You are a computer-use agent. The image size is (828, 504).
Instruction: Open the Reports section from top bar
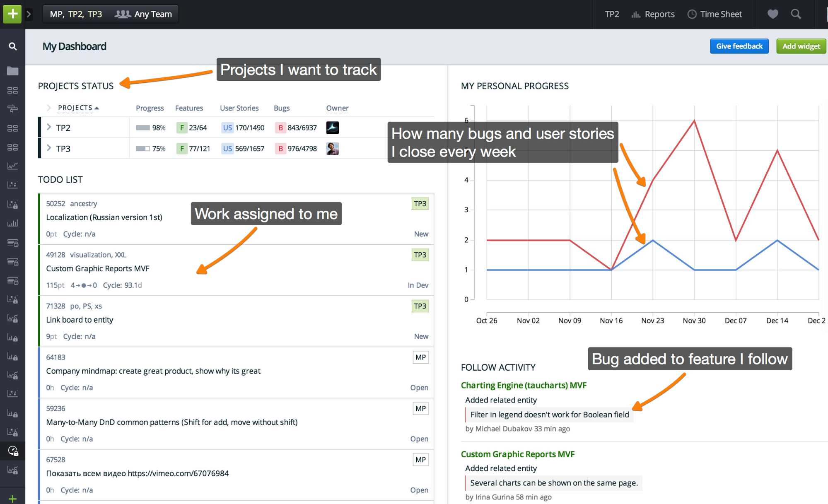659,14
